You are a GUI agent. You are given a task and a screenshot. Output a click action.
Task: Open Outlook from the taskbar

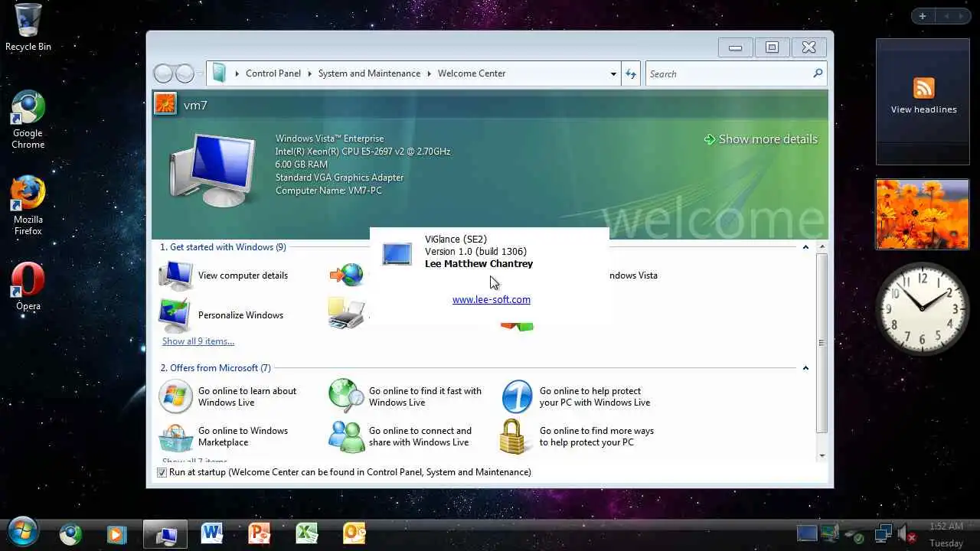[354, 533]
